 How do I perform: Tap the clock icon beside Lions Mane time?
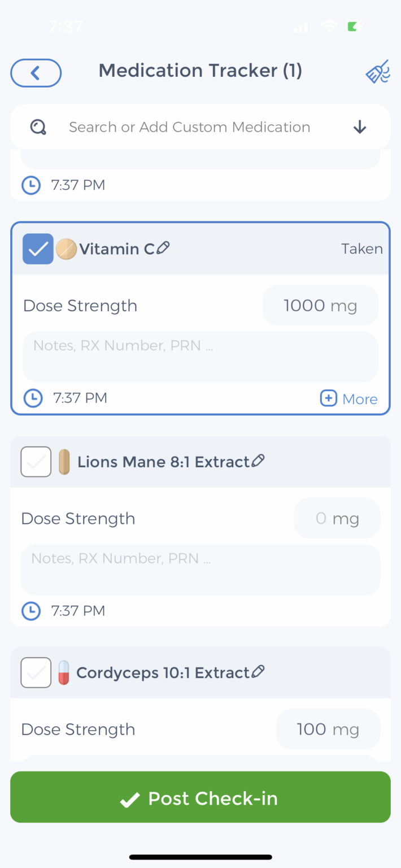click(x=30, y=611)
